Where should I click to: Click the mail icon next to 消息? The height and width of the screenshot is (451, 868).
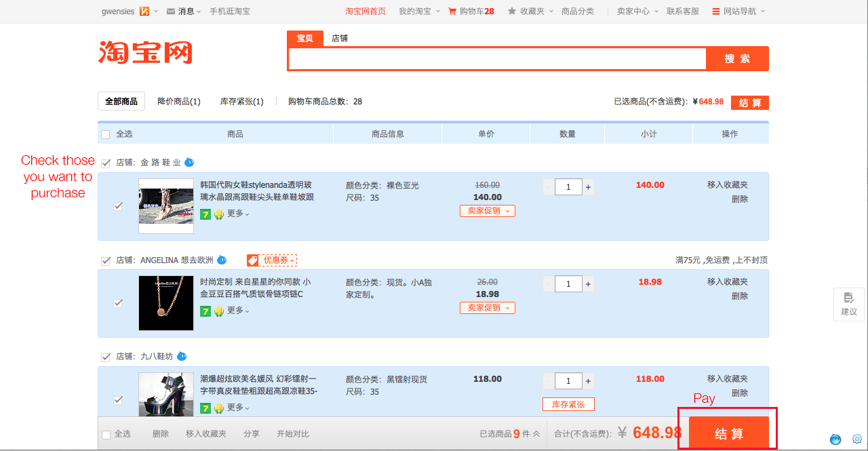pyautogui.click(x=171, y=12)
